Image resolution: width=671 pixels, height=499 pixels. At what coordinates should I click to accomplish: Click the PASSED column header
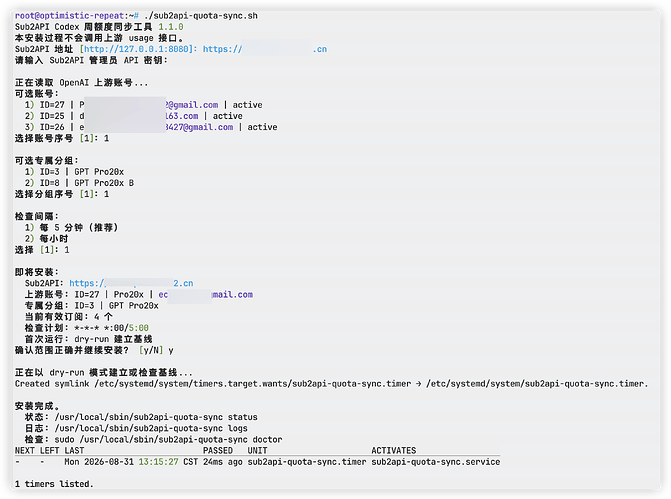218,451
